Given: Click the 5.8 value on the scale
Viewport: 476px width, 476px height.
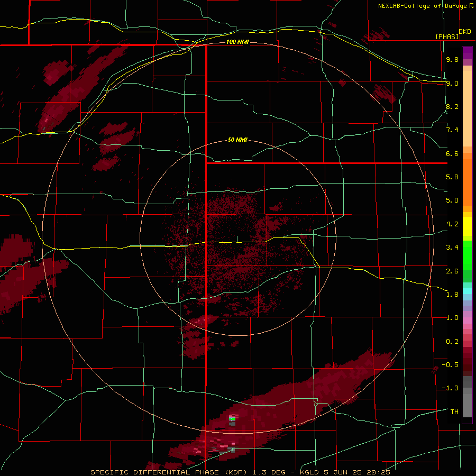Looking at the screenshot, I should [x=452, y=177].
